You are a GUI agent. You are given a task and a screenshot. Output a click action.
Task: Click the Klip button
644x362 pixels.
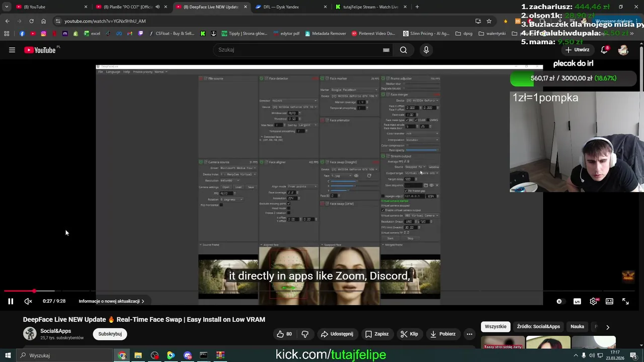409,334
